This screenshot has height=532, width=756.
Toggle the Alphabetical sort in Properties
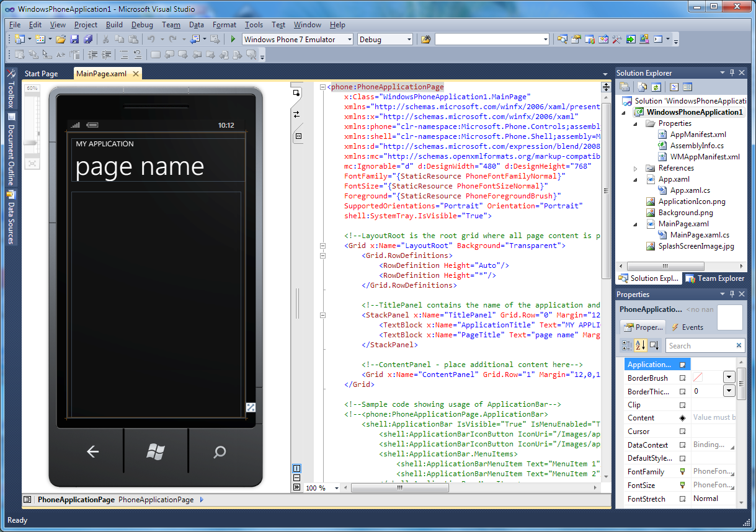[x=641, y=345]
